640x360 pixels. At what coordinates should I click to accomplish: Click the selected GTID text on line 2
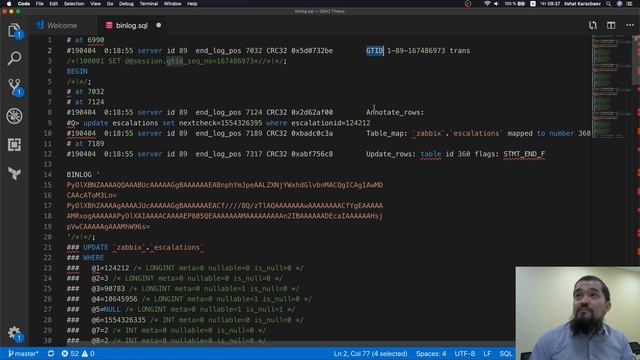[x=374, y=51]
